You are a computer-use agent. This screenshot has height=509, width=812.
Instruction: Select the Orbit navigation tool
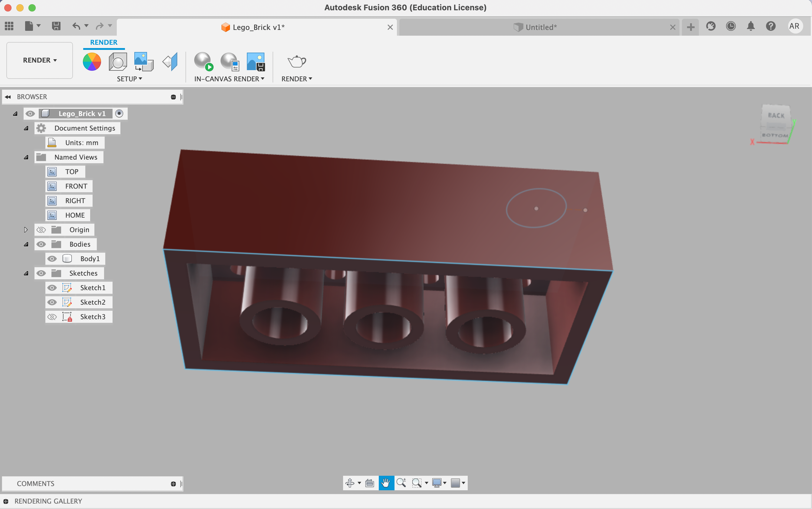coord(350,483)
